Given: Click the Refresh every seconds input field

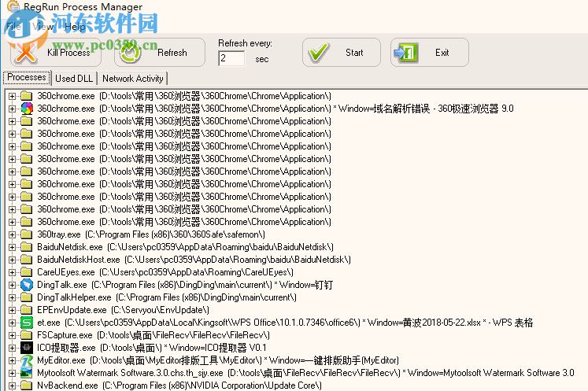Looking at the screenshot, I should tap(231, 58).
